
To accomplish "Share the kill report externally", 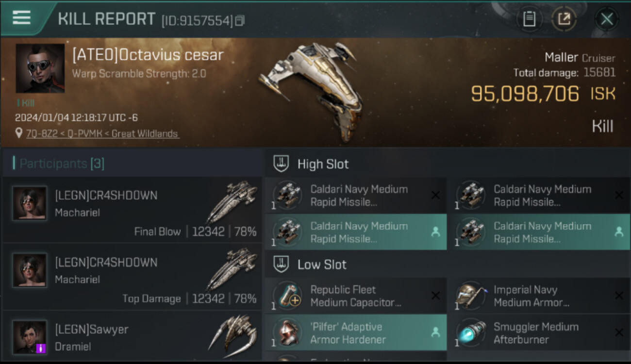I will 564,19.
